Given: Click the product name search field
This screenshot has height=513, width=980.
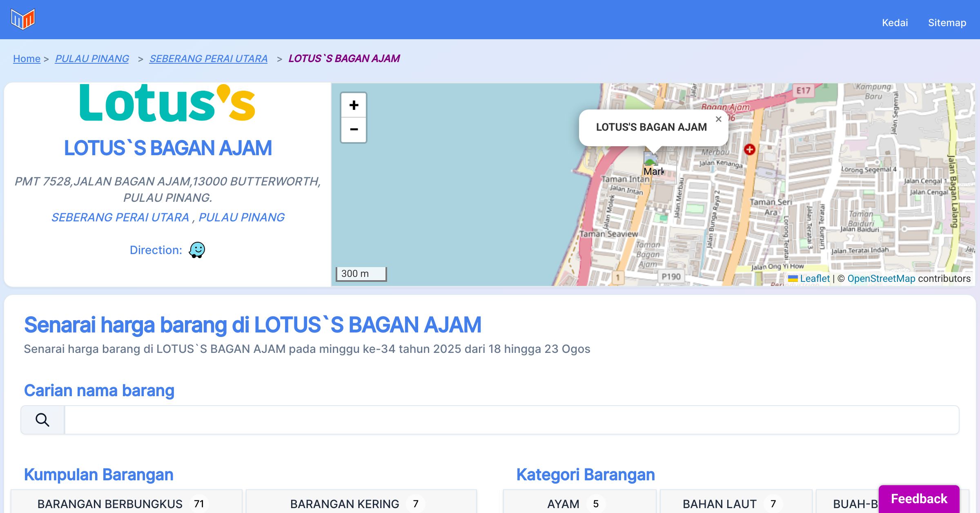Looking at the screenshot, I should coord(511,420).
